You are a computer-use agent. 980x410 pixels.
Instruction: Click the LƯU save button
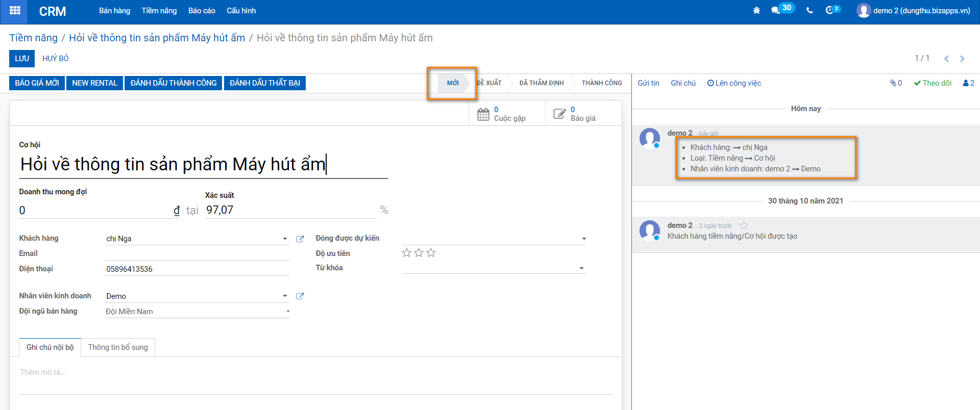coord(22,59)
